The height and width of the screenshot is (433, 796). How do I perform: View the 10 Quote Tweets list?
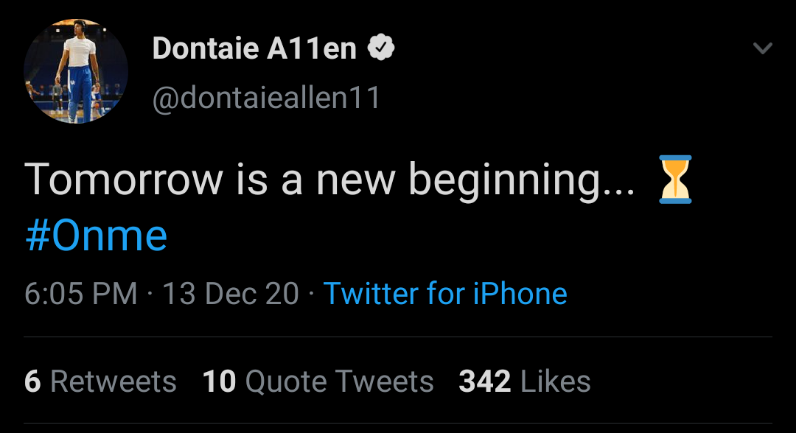click(x=318, y=381)
